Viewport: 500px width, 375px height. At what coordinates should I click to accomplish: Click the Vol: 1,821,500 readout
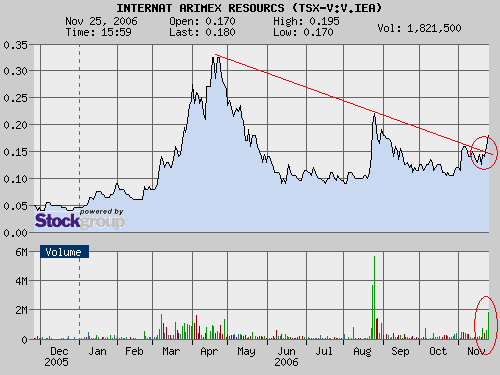419,28
